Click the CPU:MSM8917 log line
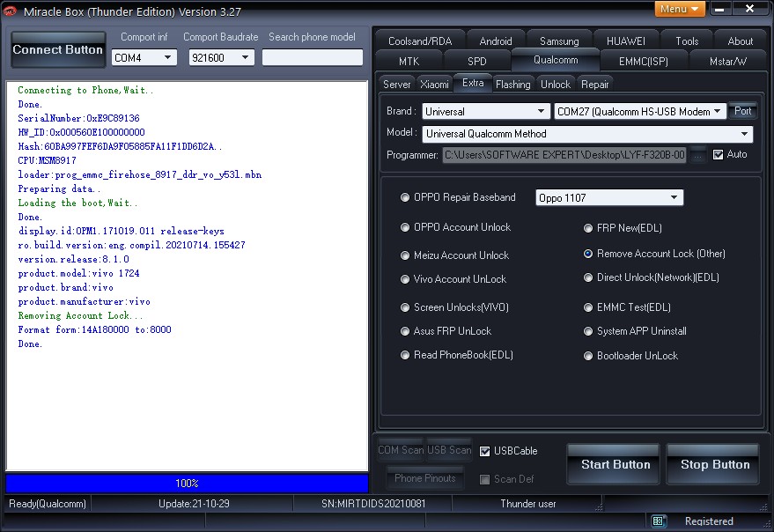The height and width of the screenshot is (532, 774). coord(47,160)
